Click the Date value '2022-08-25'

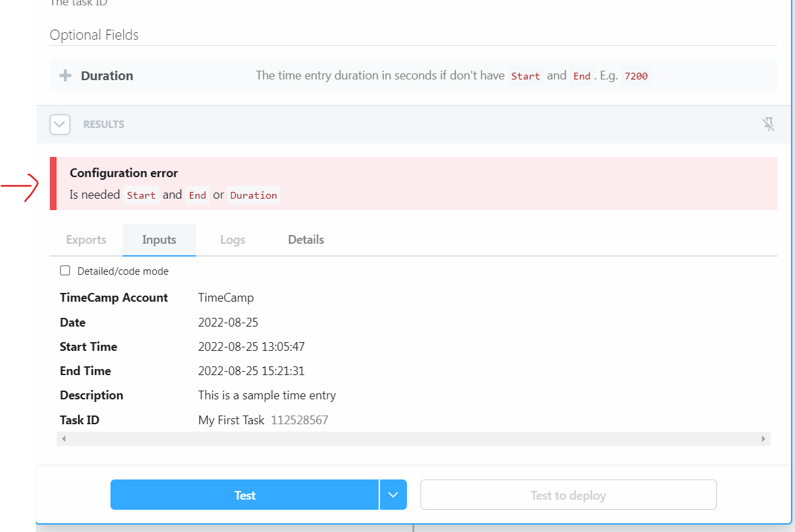point(228,323)
